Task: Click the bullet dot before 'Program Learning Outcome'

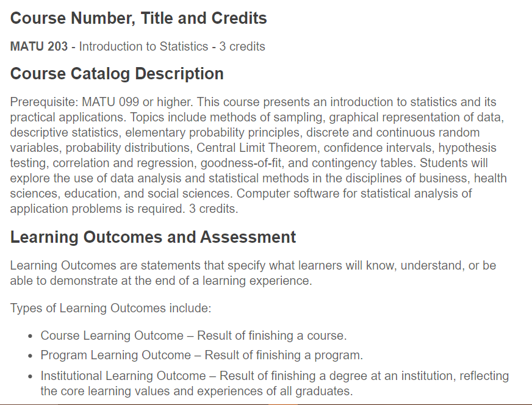Action: click(x=31, y=356)
